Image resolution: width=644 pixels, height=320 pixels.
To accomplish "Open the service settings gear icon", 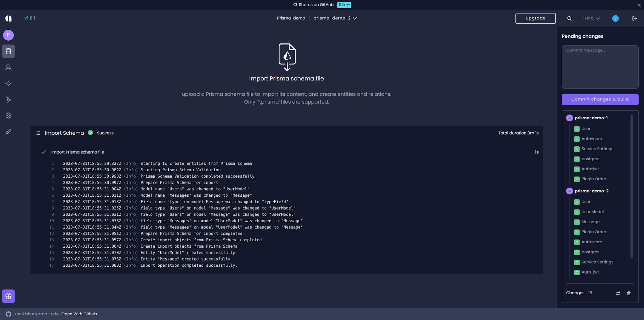I will click(8, 116).
